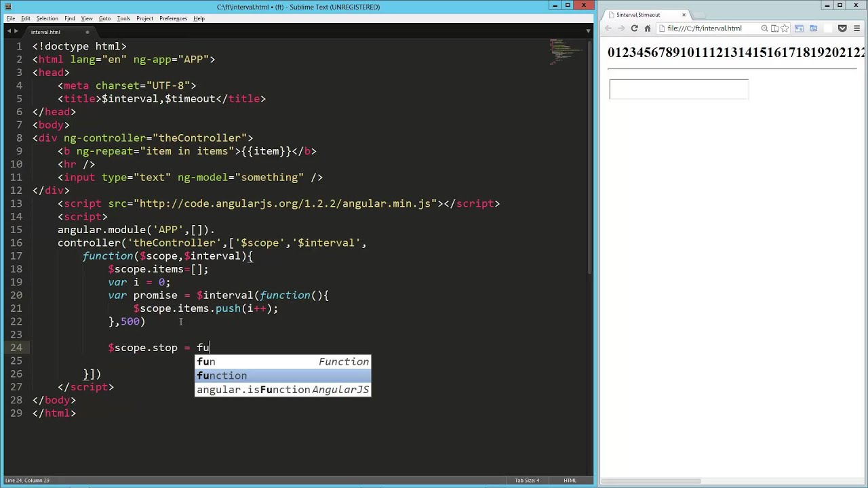Open the Project menu

pos(144,18)
